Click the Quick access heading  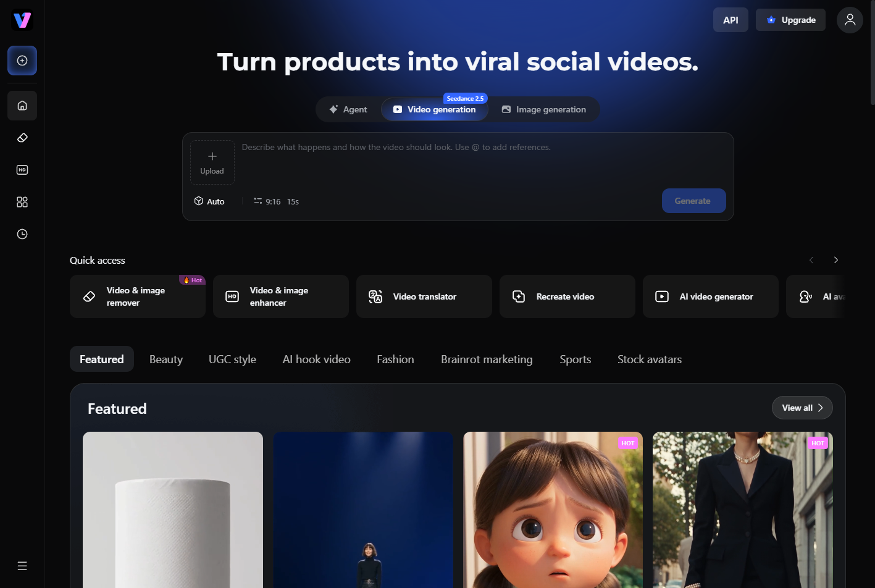tap(98, 260)
